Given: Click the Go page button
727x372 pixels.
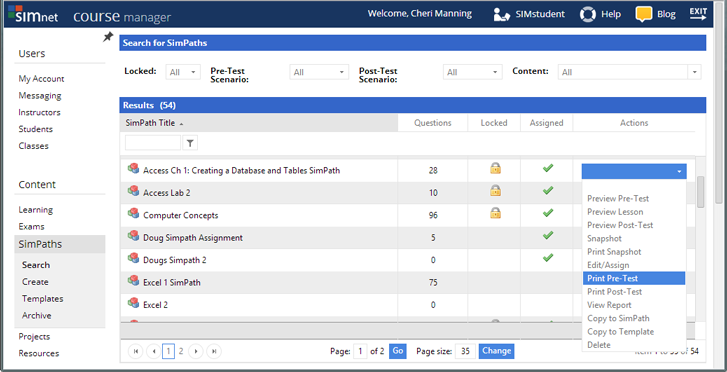Looking at the screenshot, I should pyautogui.click(x=397, y=351).
